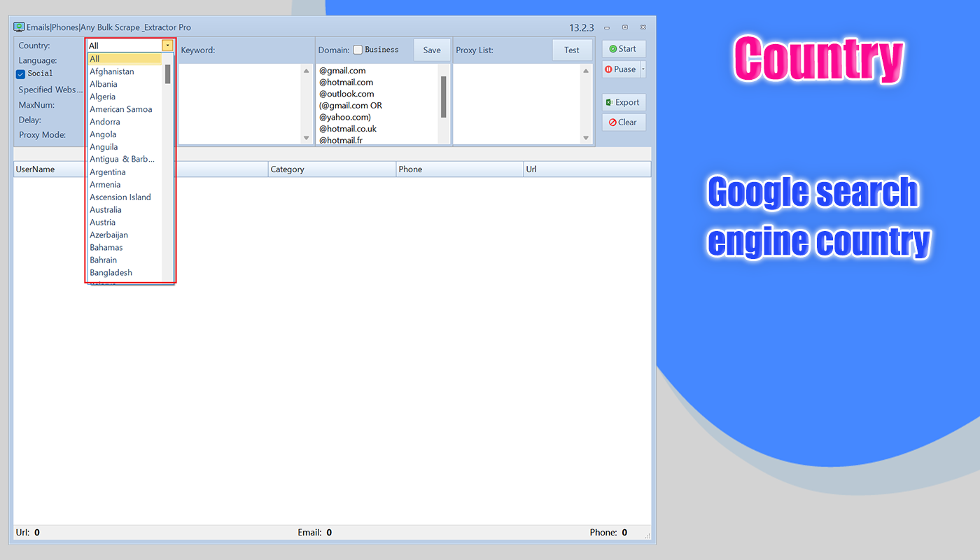Click the Proxy List scroll-down arrow
Viewport: 980px width, 560px height.
pyautogui.click(x=586, y=138)
